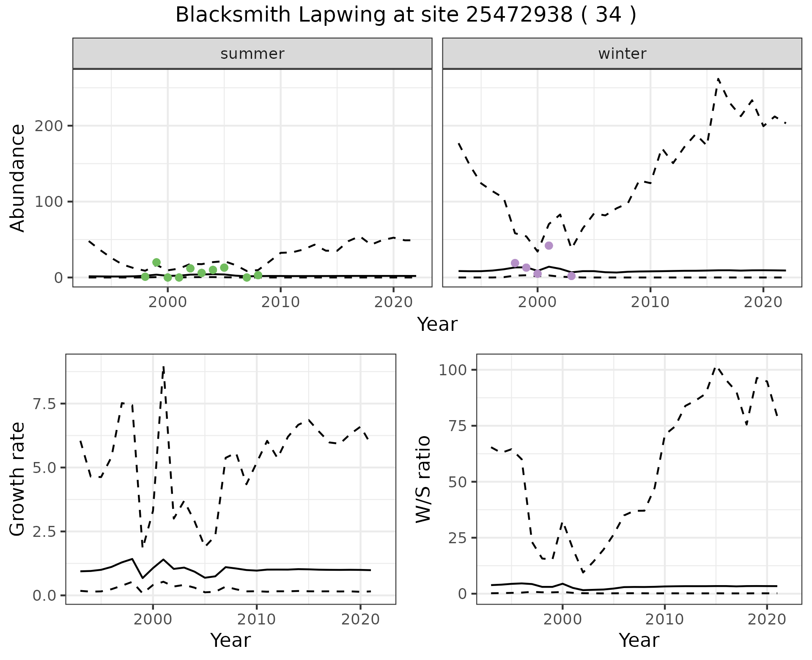
Task: Click the highest purple winter data point
Action: 549,245
